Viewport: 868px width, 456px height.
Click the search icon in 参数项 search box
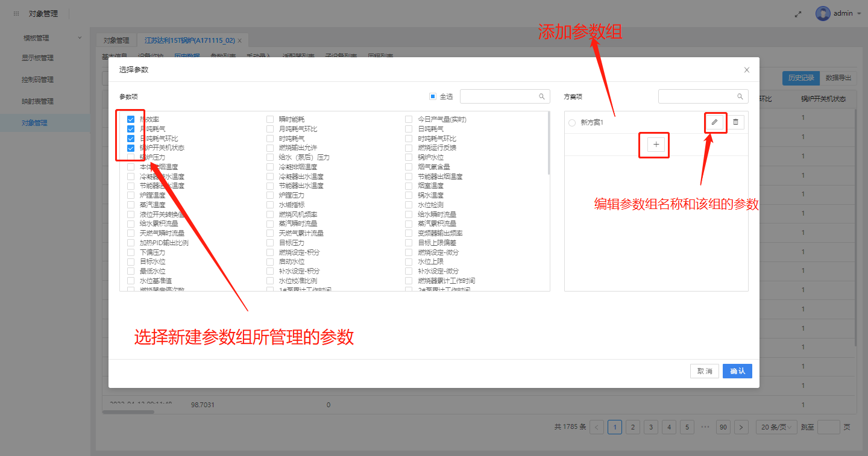pos(542,96)
